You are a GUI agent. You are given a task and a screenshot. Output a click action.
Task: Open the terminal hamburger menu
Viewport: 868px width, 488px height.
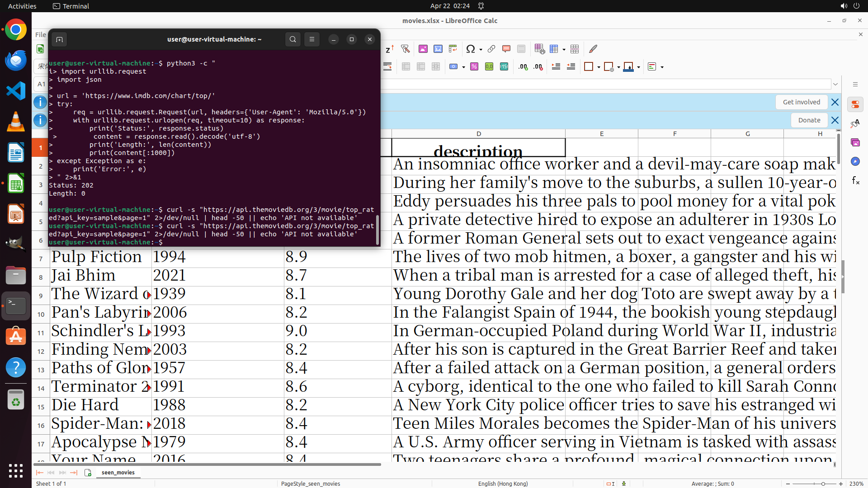[312, 39]
